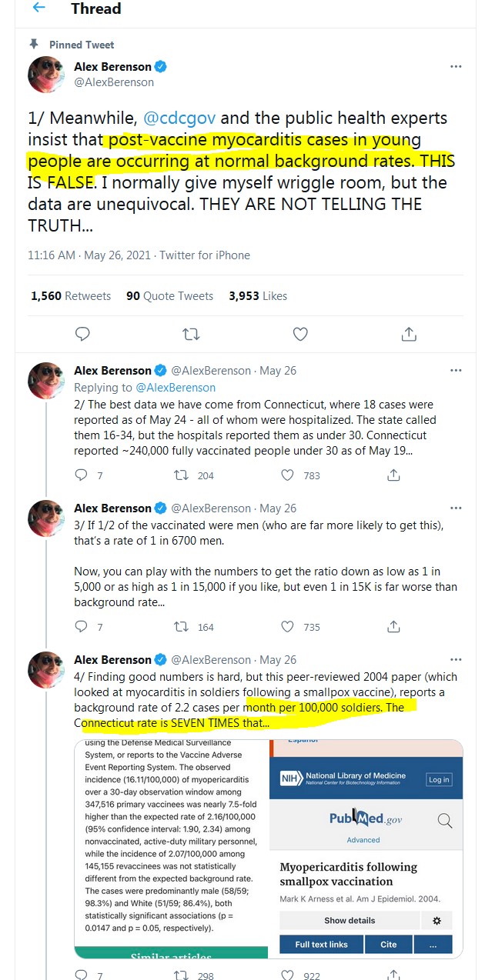The image size is (485, 980).
Task: Click the back arrow in Thread header
Action: pyautogui.click(x=38, y=8)
